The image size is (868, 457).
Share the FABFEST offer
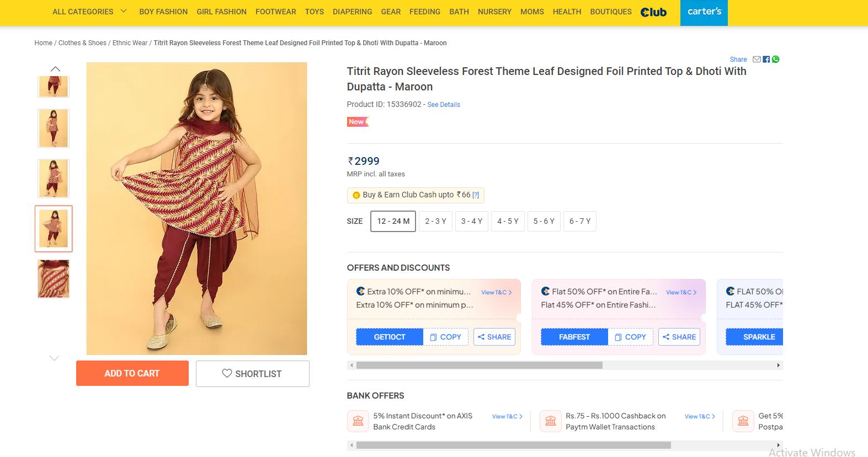(679, 337)
